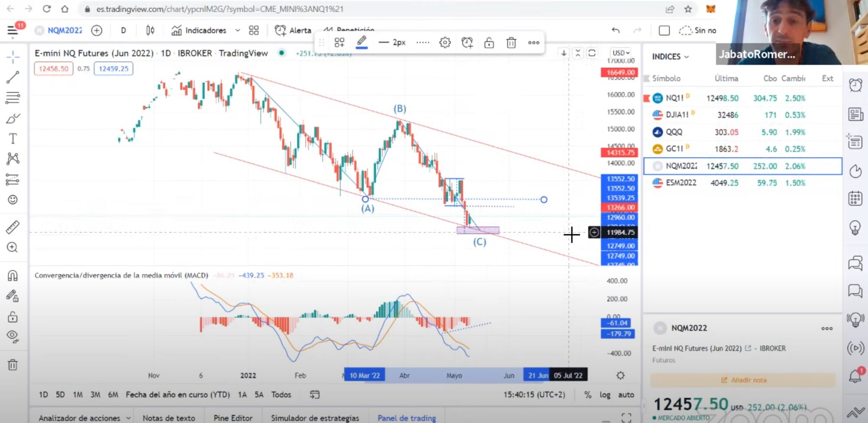
Task: Open the D timeframe interval selector
Action: (x=123, y=30)
